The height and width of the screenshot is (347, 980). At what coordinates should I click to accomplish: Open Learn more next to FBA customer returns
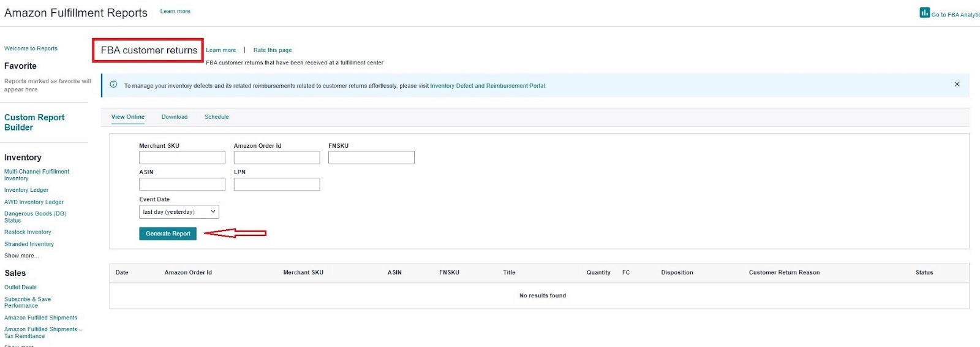(221, 50)
